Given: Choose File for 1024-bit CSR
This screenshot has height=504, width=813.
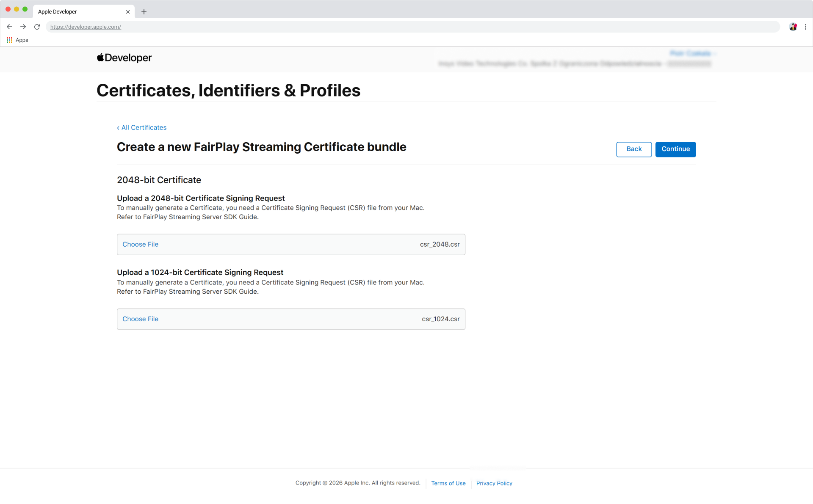Looking at the screenshot, I should [140, 319].
